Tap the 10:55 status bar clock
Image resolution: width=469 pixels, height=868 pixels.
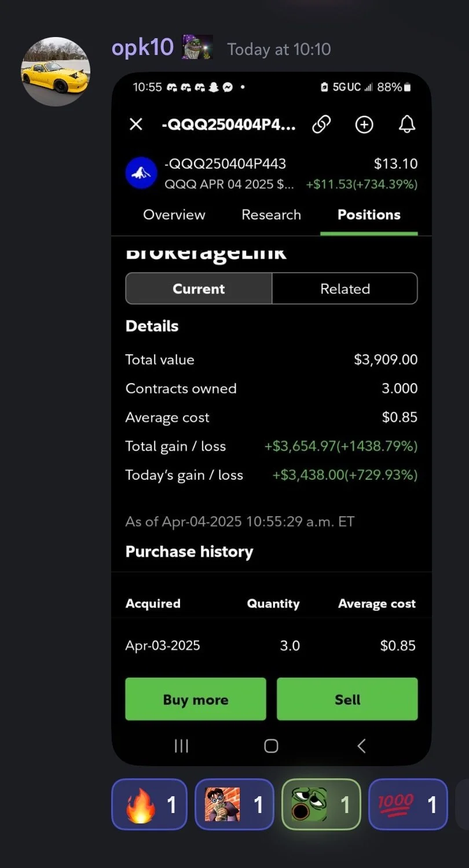[148, 87]
